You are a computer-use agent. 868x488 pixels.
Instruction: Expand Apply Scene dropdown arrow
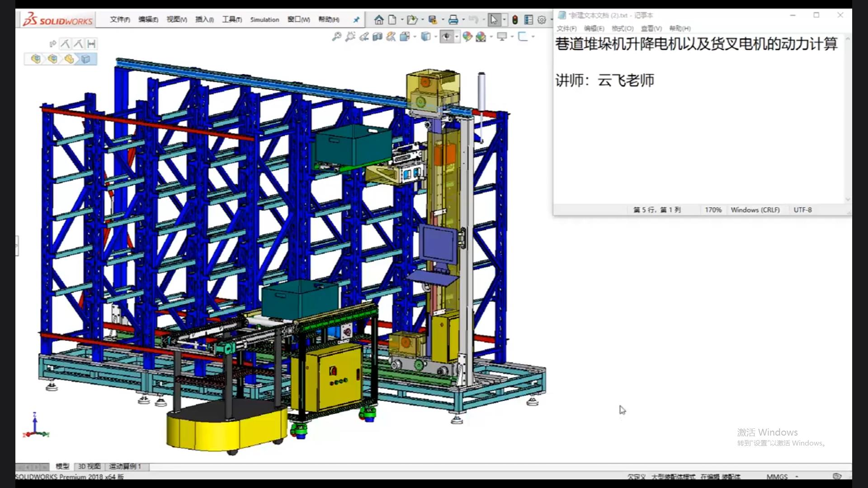(x=491, y=37)
